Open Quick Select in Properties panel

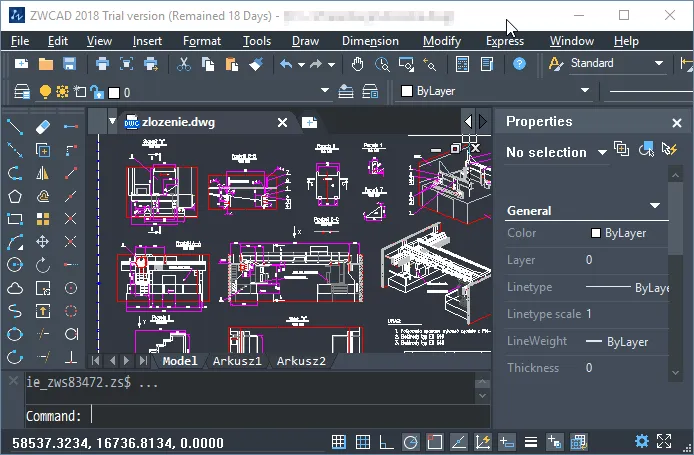pos(670,149)
